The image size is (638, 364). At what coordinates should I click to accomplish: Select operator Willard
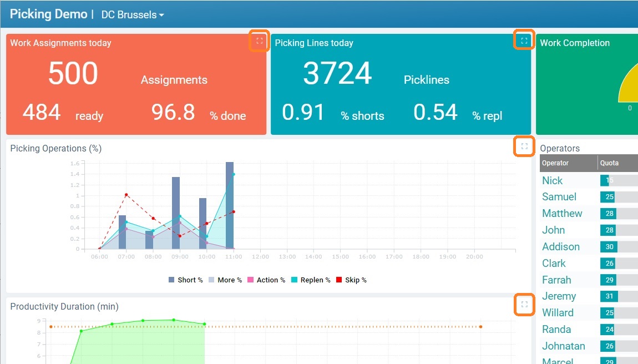[x=557, y=312]
